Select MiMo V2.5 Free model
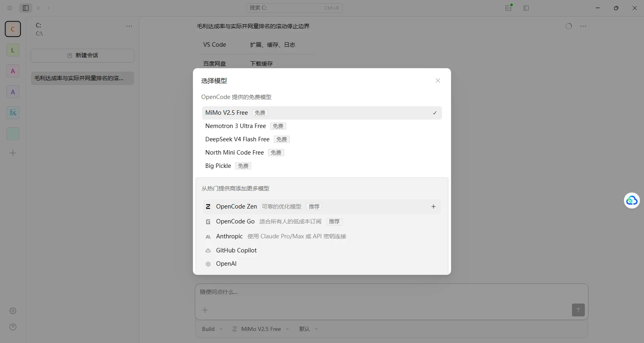 tap(322, 113)
